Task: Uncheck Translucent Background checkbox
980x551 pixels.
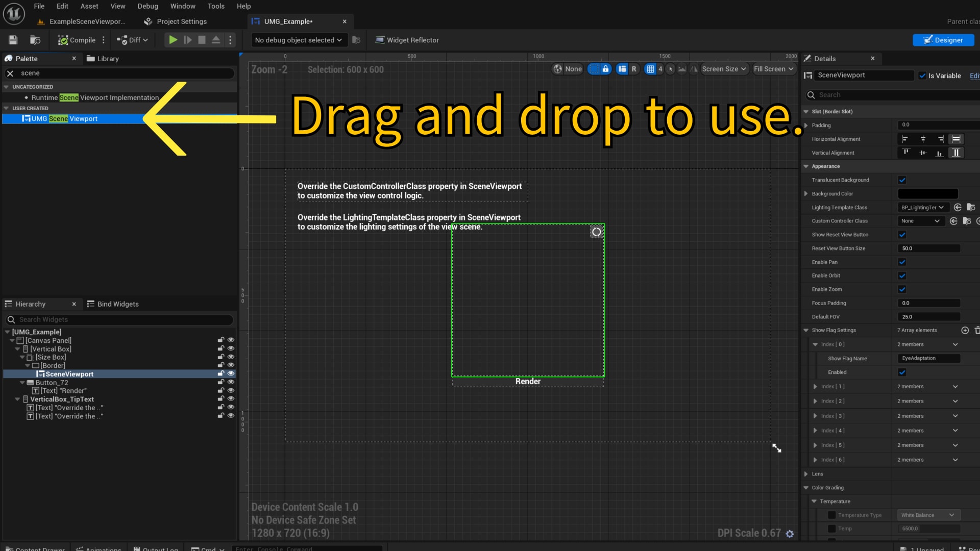Action: (x=902, y=180)
